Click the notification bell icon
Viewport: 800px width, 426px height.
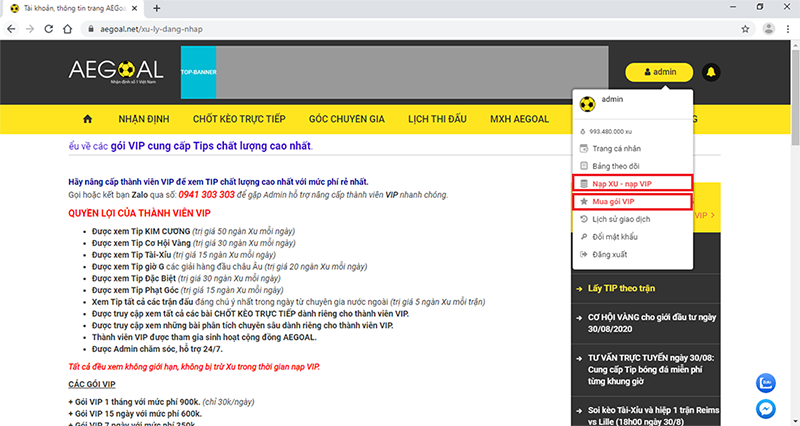pyautogui.click(x=711, y=72)
